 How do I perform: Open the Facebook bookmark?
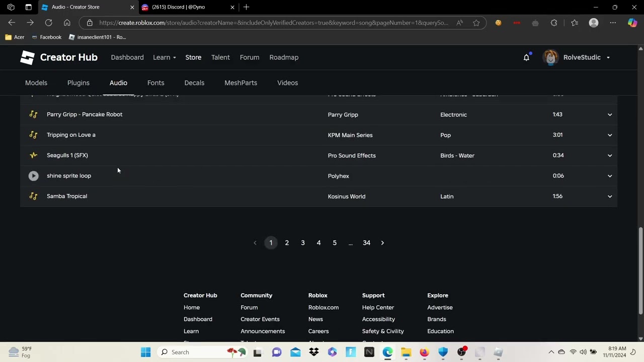coord(46,37)
